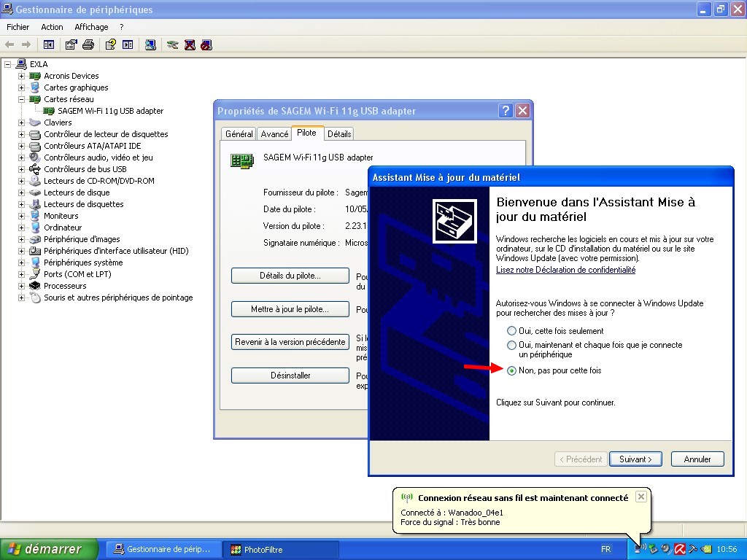The image size is (747, 560).
Task: Expand Lecteurs de CD-ROM/DVD-ROM node
Action: click(21, 181)
